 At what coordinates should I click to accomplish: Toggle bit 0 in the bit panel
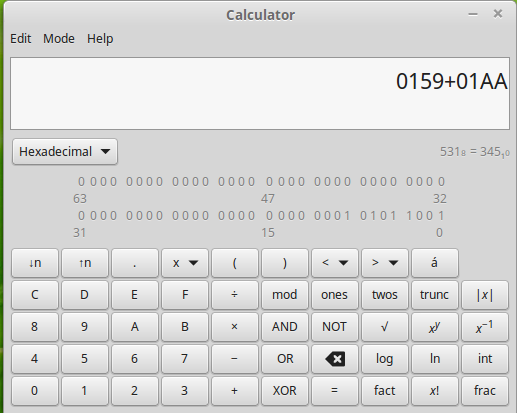441,216
